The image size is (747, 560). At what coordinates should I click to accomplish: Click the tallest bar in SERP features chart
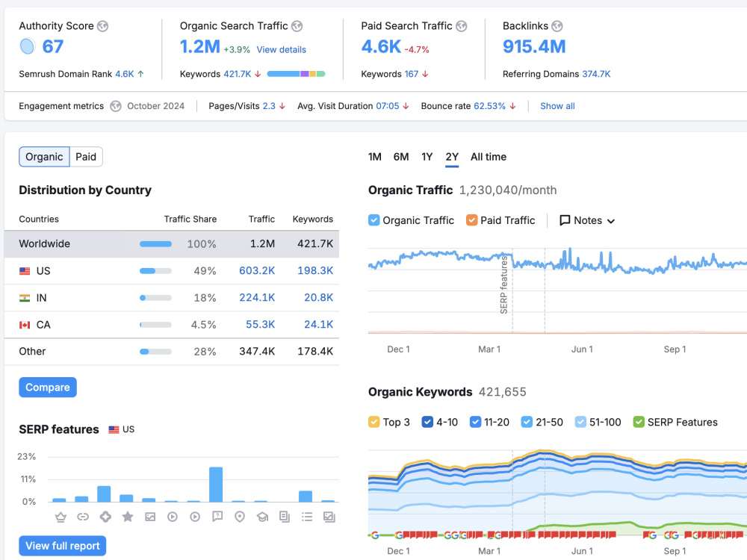216,485
